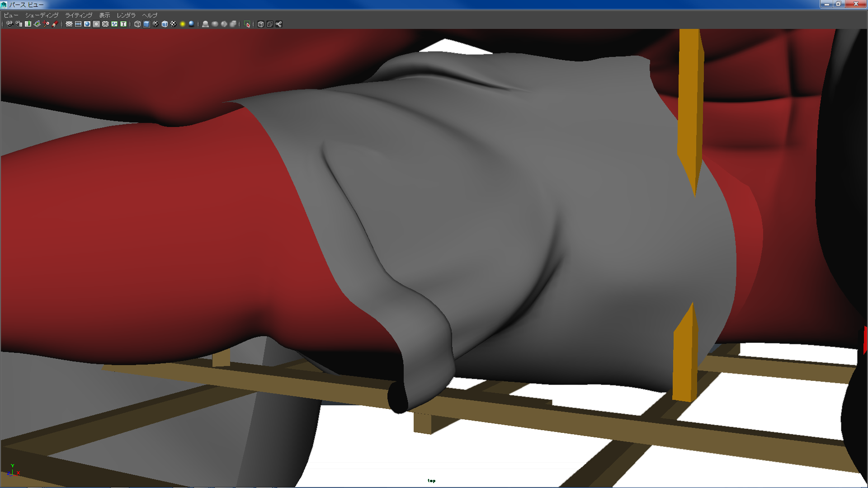Toggle the viewport Grid display
The height and width of the screenshot is (488, 868).
(x=69, y=24)
